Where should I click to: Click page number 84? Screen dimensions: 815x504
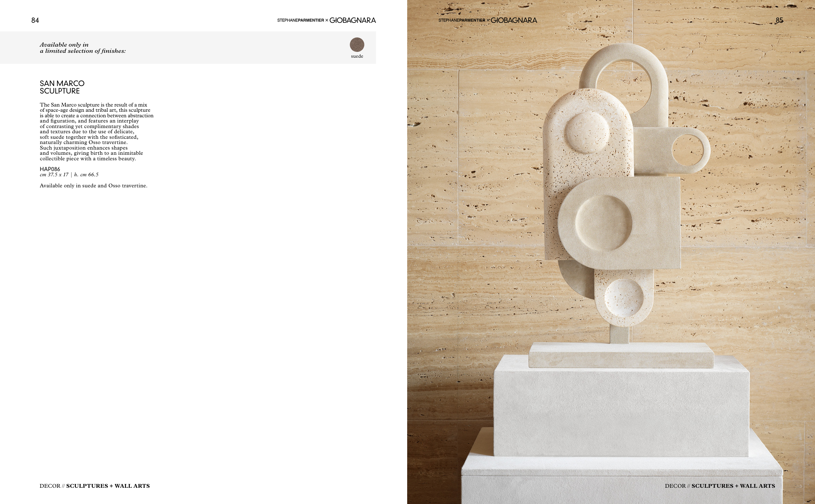click(35, 20)
